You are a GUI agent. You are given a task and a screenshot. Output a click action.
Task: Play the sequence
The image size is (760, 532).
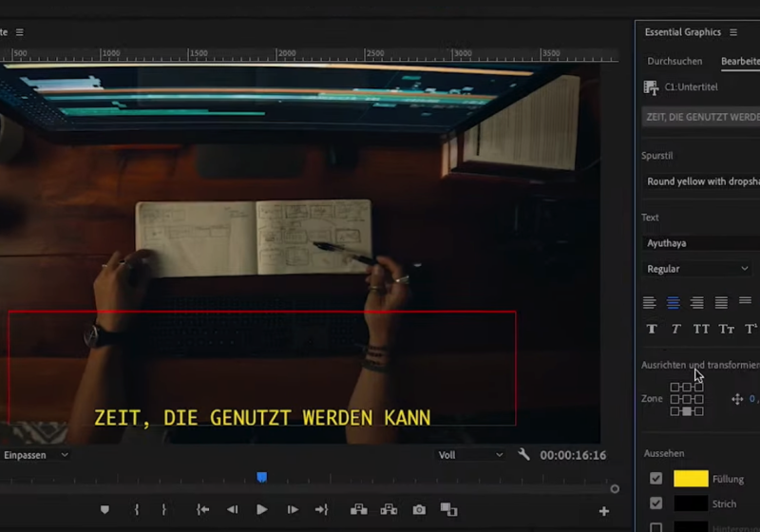coord(262,510)
